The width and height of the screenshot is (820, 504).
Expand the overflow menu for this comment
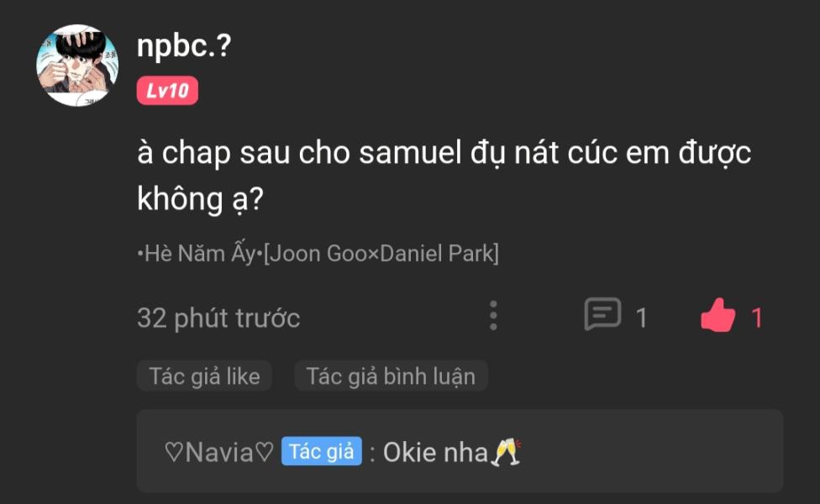coord(495,316)
